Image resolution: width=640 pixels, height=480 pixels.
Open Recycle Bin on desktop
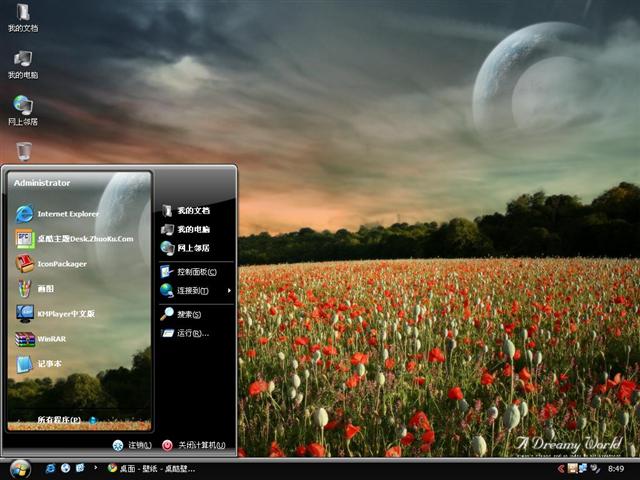click(23, 151)
